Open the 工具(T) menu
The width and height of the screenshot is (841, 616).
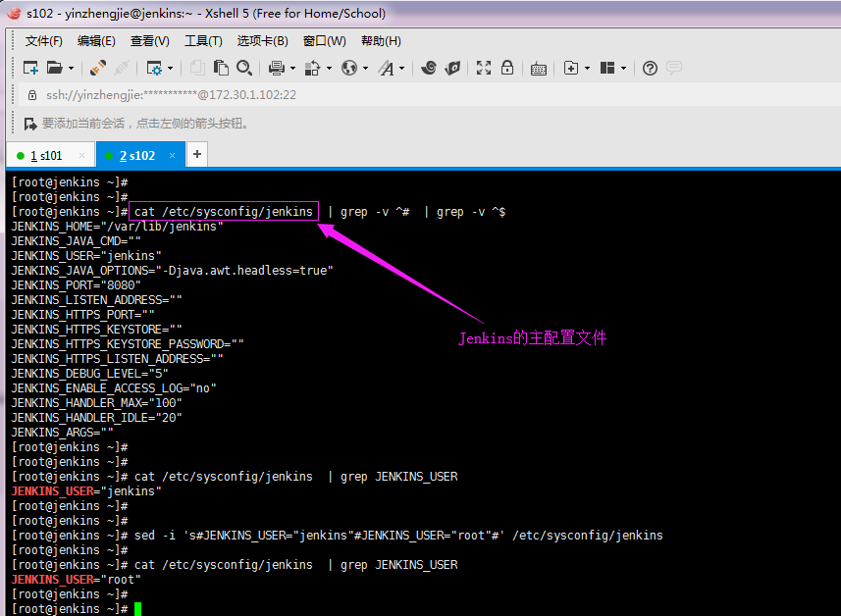(x=203, y=41)
